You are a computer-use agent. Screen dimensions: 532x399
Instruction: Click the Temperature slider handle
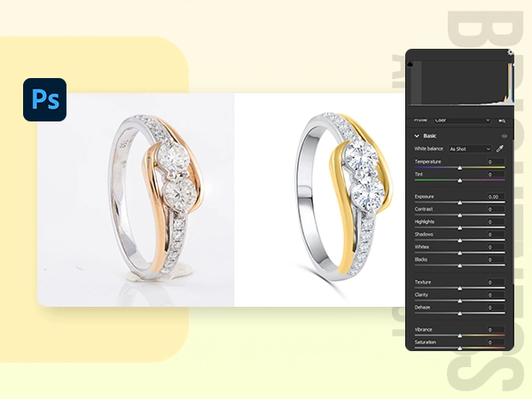[459, 168]
